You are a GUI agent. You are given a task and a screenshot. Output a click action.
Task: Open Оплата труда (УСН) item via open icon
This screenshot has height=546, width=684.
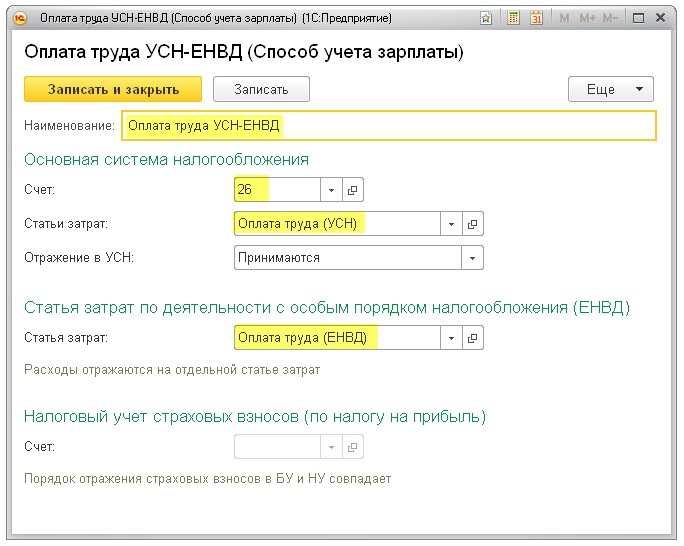(x=472, y=224)
